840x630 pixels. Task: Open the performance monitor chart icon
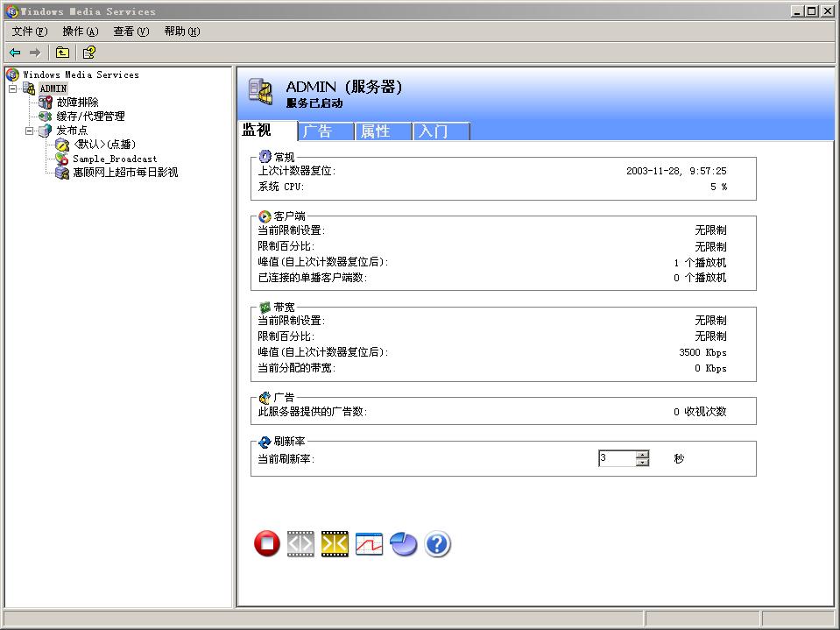[369, 544]
